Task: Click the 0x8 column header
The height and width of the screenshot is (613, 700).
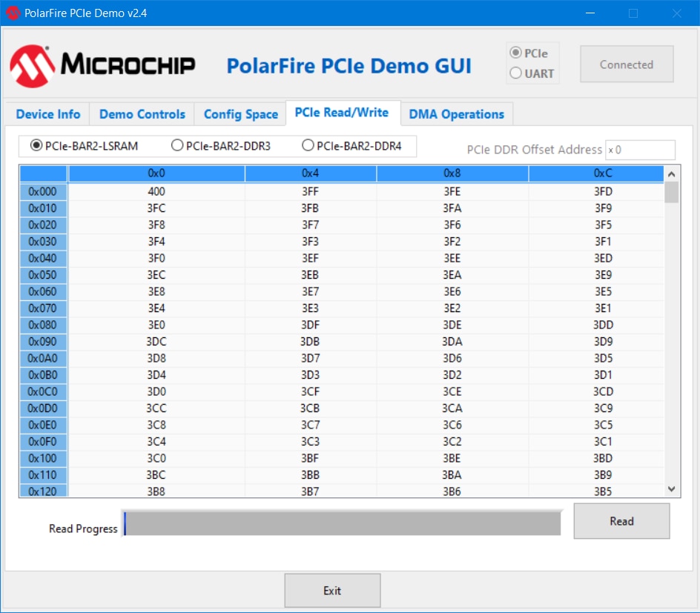Action: click(x=452, y=173)
